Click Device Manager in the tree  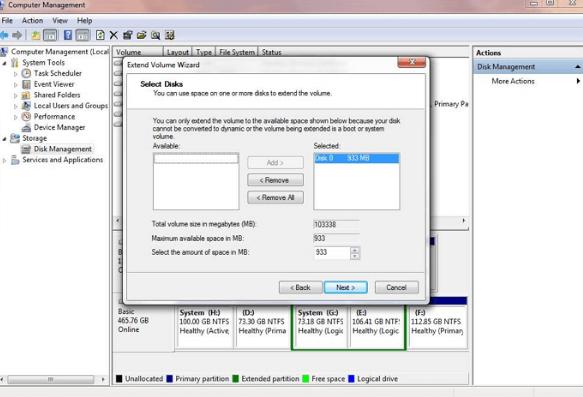59,128
